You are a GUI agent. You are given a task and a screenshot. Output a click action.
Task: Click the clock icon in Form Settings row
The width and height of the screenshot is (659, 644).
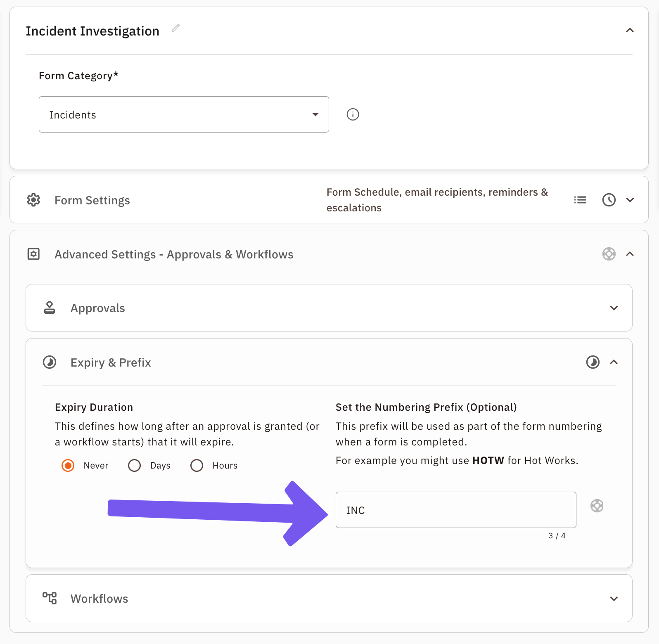coord(609,200)
